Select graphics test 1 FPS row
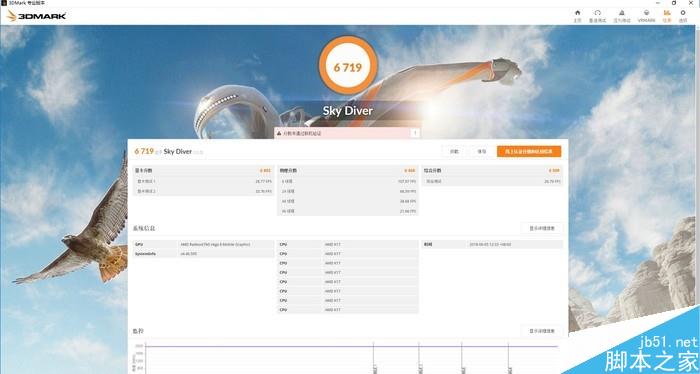 [203, 181]
